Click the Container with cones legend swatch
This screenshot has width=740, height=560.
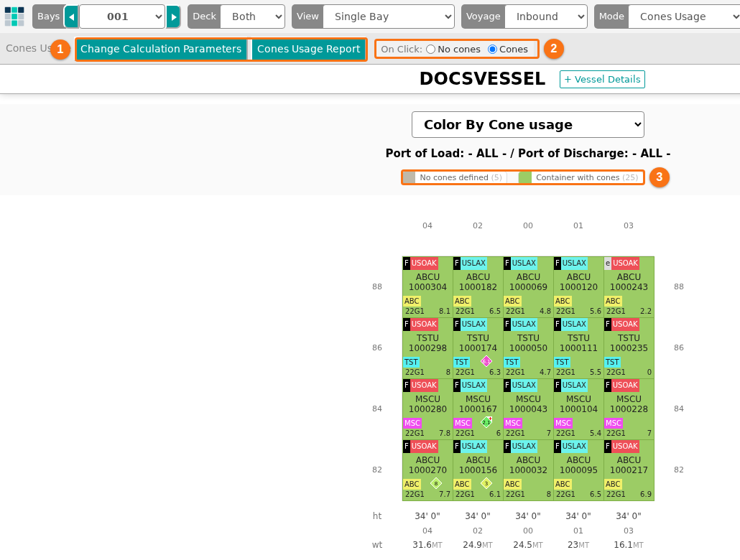pos(524,177)
